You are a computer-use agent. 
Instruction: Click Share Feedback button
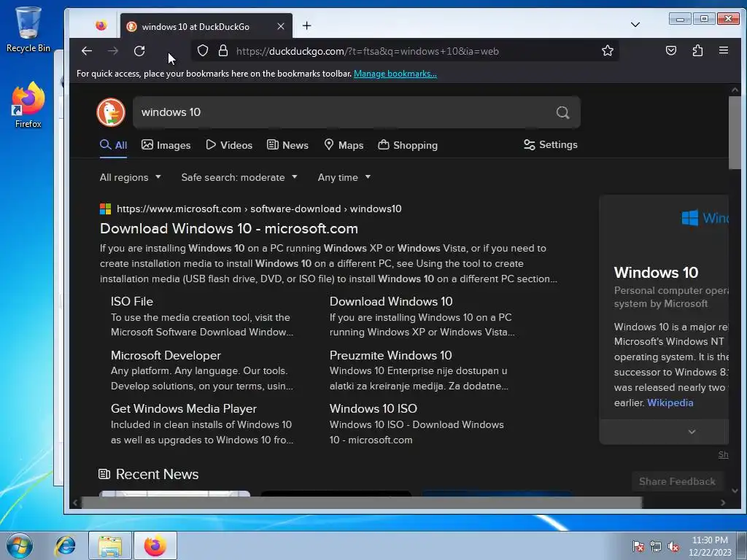[677, 481]
